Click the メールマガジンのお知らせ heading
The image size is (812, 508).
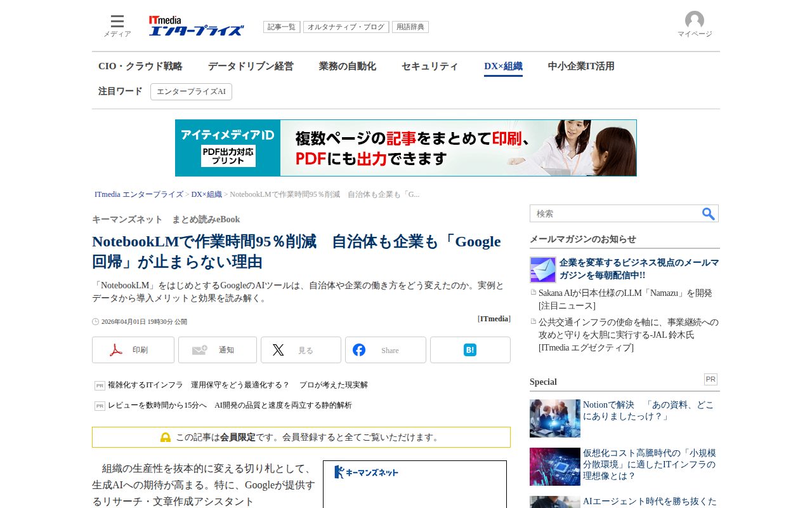tap(583, 239)
